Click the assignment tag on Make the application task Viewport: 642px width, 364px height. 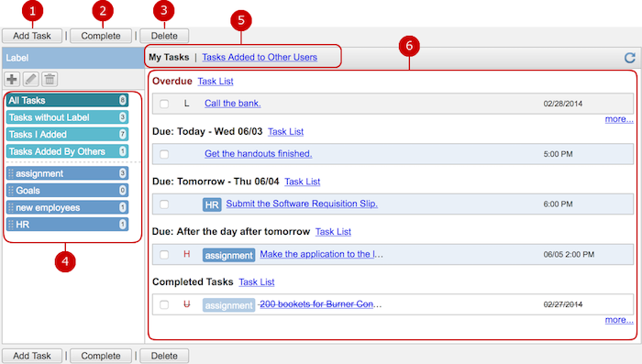pos(228,255)
